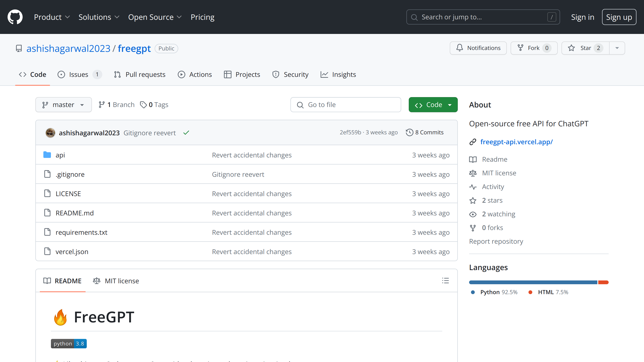Switch to the Issues tab

tap(79, 74)
